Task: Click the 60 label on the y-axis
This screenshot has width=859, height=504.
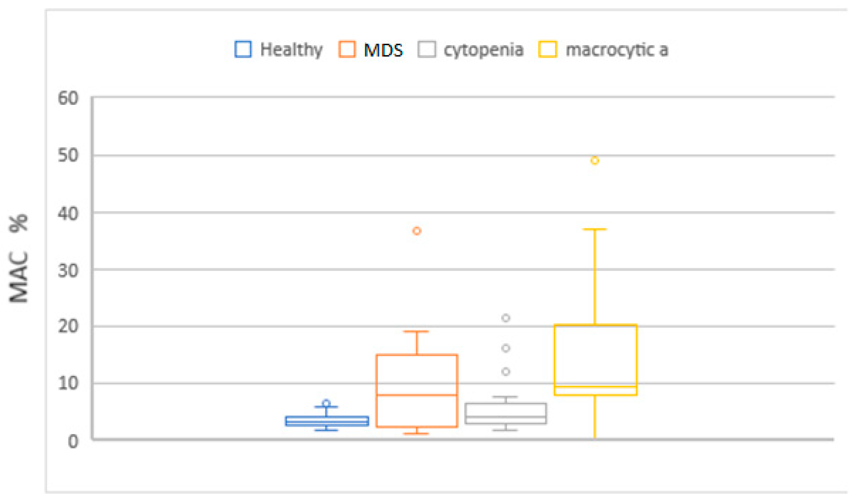Action: coord(68,99)
